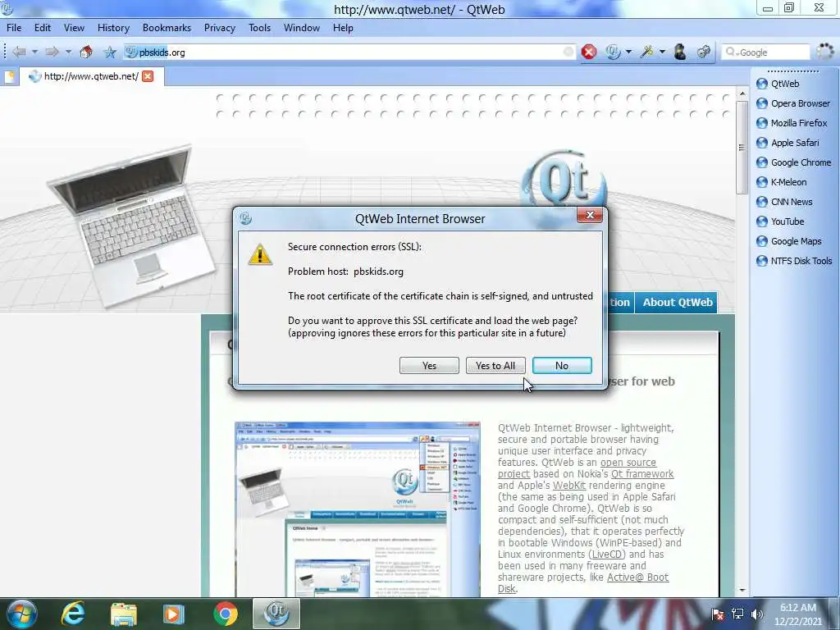The image size is (840, 630).
Task: Click the QtWeb user agent toolbar icon
Action: pyautogui.click(x=613, y=52)
